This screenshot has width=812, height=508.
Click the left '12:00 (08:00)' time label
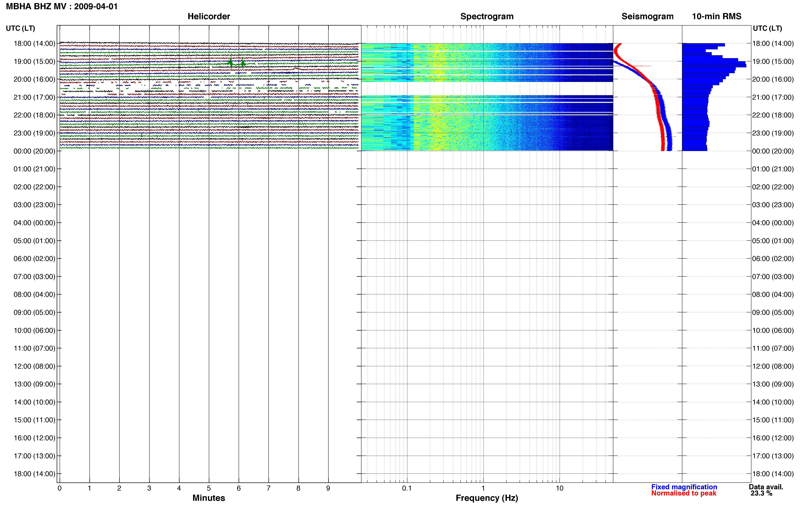click(x=34, y=366)
